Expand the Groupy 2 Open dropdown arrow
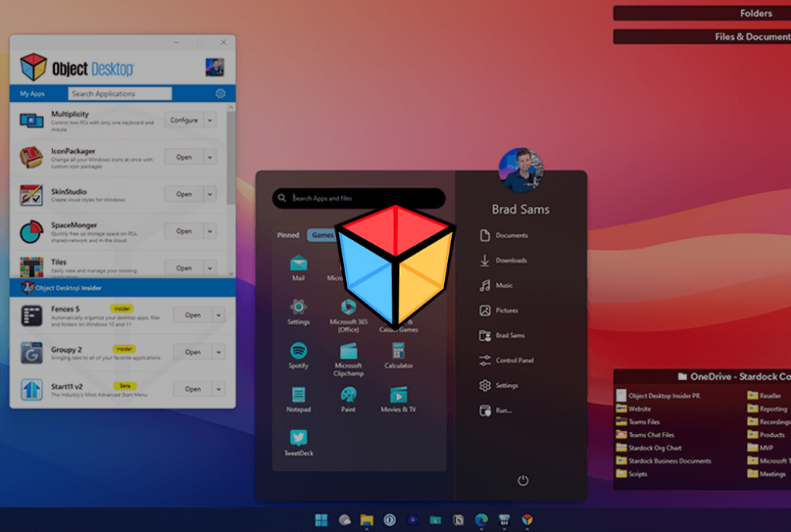Viewport: 791px width, 532px height. 219,352
